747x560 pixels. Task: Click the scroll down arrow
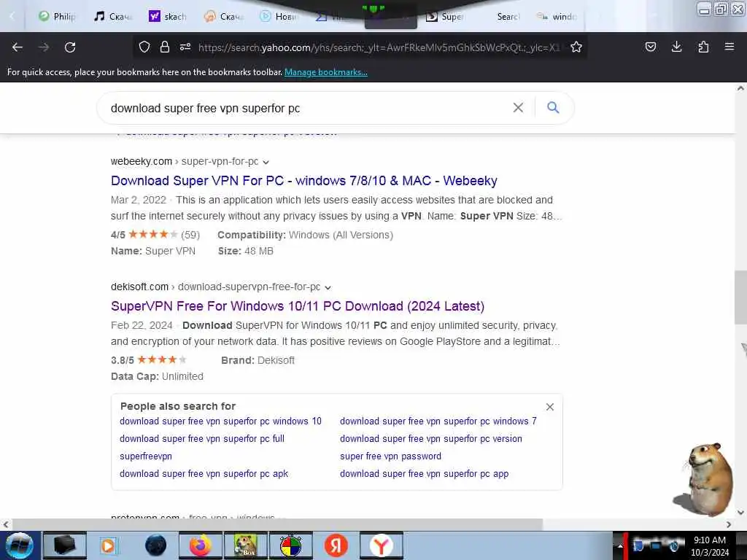(x=741, y=513)
